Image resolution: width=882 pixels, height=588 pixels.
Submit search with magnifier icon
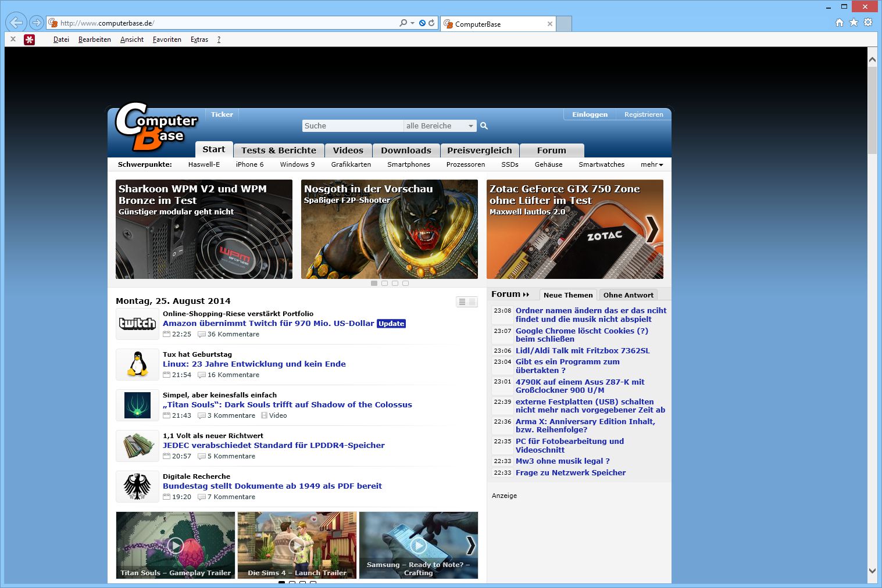484,126
